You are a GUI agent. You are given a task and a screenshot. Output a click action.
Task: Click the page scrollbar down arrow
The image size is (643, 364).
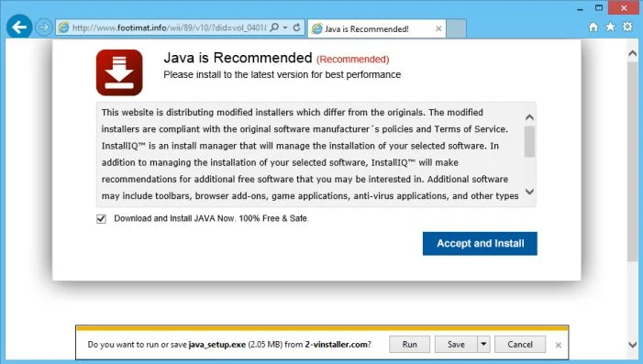pyautogui.click(x=632, y=345)
